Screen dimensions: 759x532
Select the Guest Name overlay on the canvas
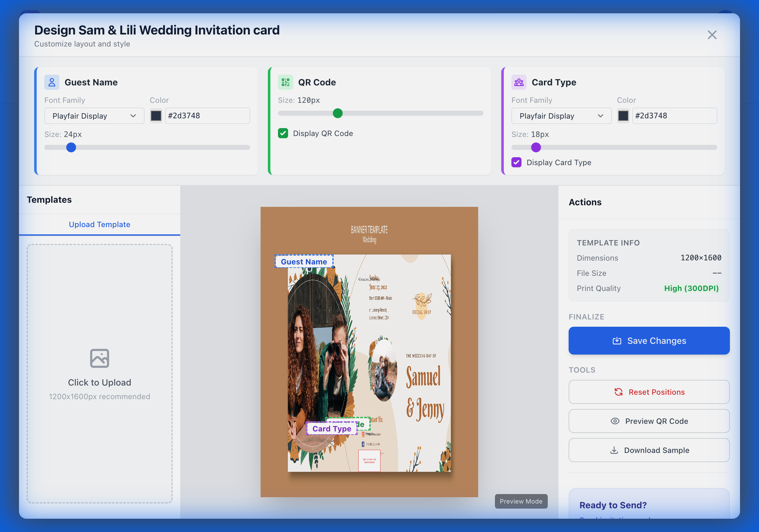click(x=304, y=261)
